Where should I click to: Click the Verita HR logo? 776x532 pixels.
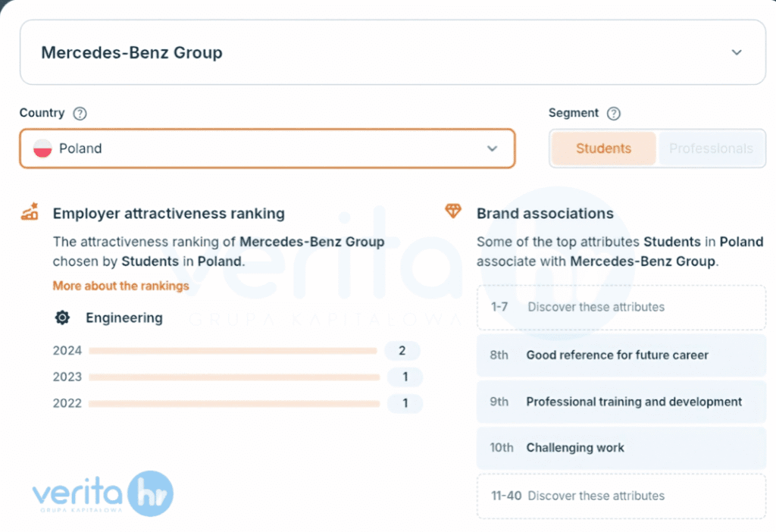102,494
